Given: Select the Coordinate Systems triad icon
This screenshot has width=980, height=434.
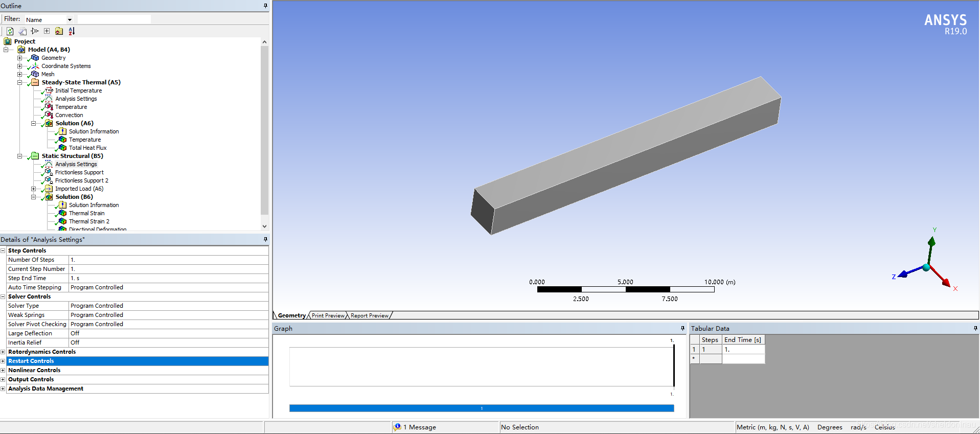Looking at the screenshot, I should point(35,66).
